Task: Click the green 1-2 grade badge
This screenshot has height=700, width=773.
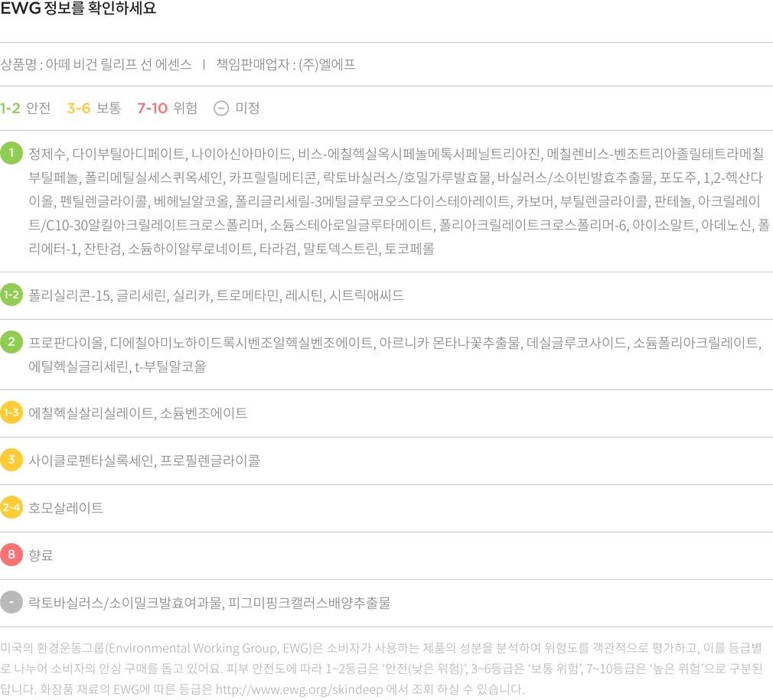Action: coord(11,295)
